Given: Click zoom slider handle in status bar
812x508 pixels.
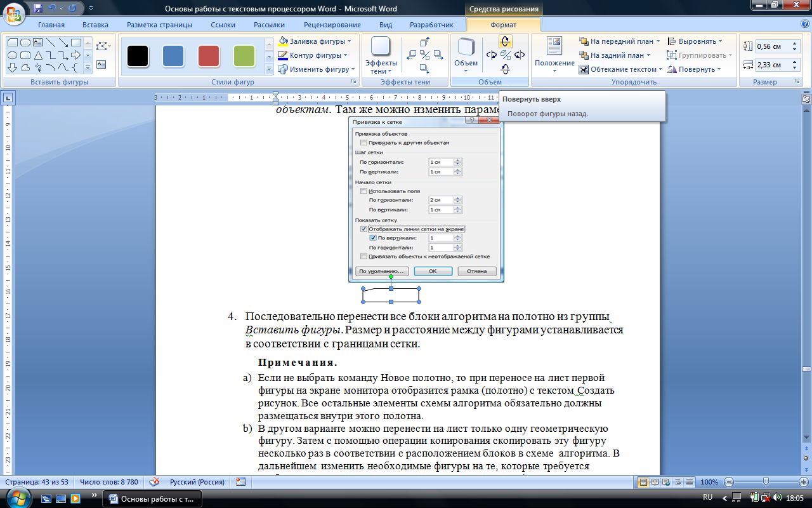Looking at the screenshot, I should click(x=766, y=482).
